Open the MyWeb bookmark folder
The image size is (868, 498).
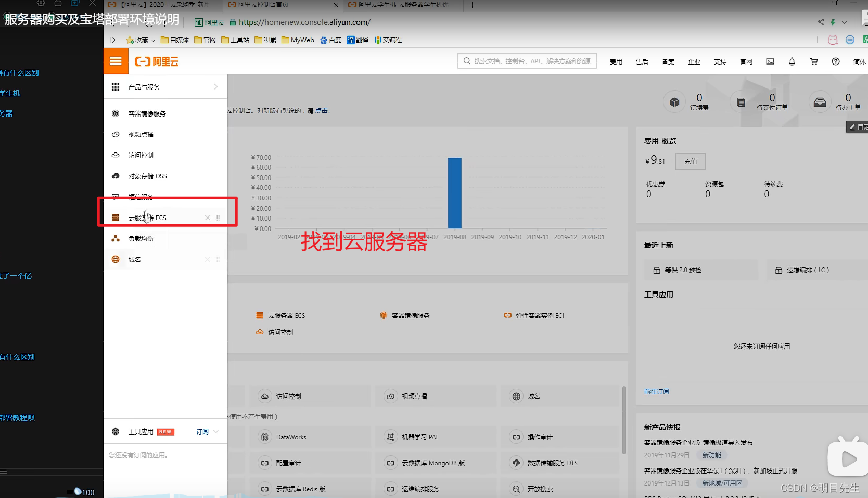(298, 40)
